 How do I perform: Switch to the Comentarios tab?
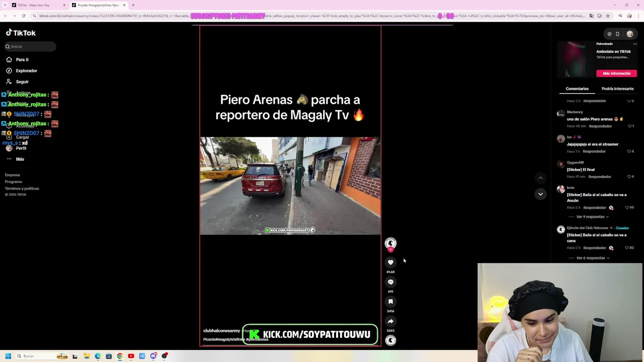pyautogui.click(x=577, y=88)
